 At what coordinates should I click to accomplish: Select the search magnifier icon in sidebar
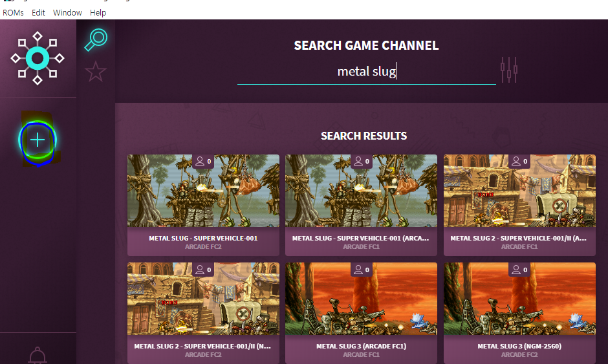pos(96,39)
